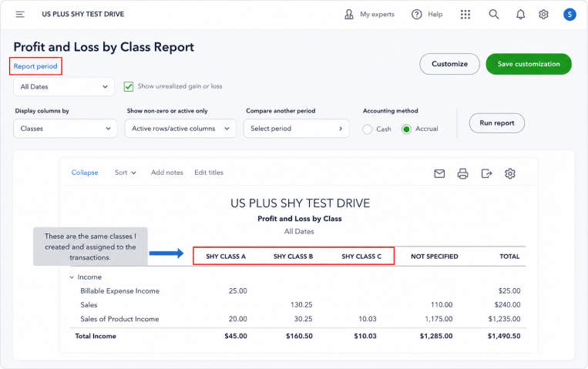588x369 pixels.
Task: Click Edit titles
Action: click(x=209, y=173)
